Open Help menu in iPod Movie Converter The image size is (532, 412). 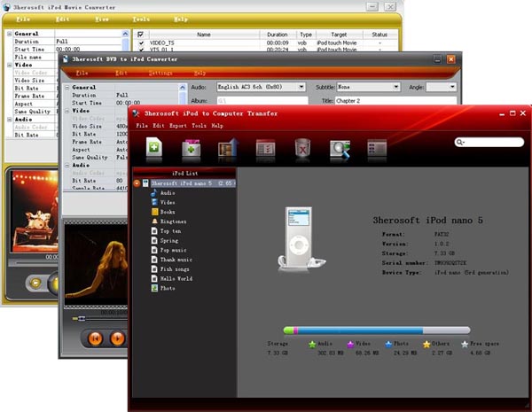pyautogui.click(x=181, y=19)
